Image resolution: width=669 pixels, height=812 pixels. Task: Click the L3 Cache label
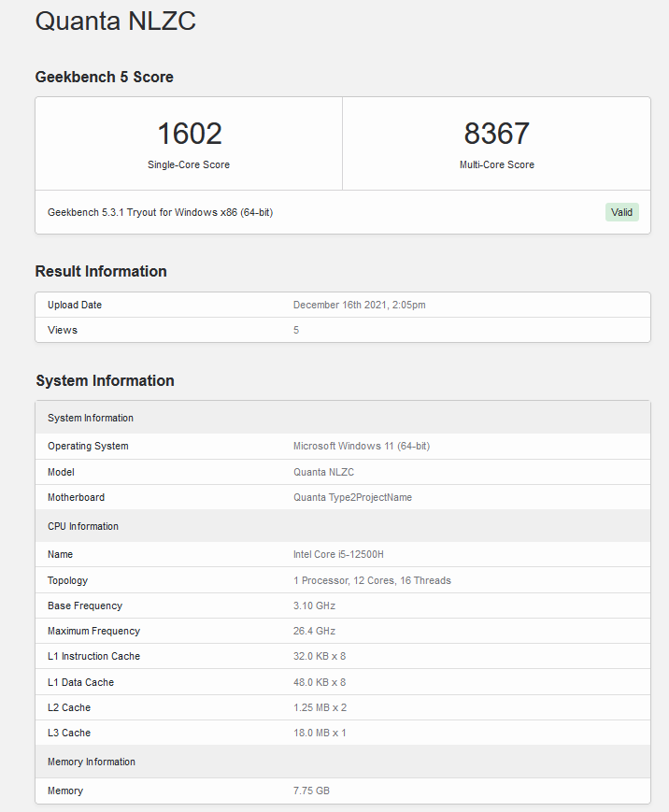pos(69,733)
